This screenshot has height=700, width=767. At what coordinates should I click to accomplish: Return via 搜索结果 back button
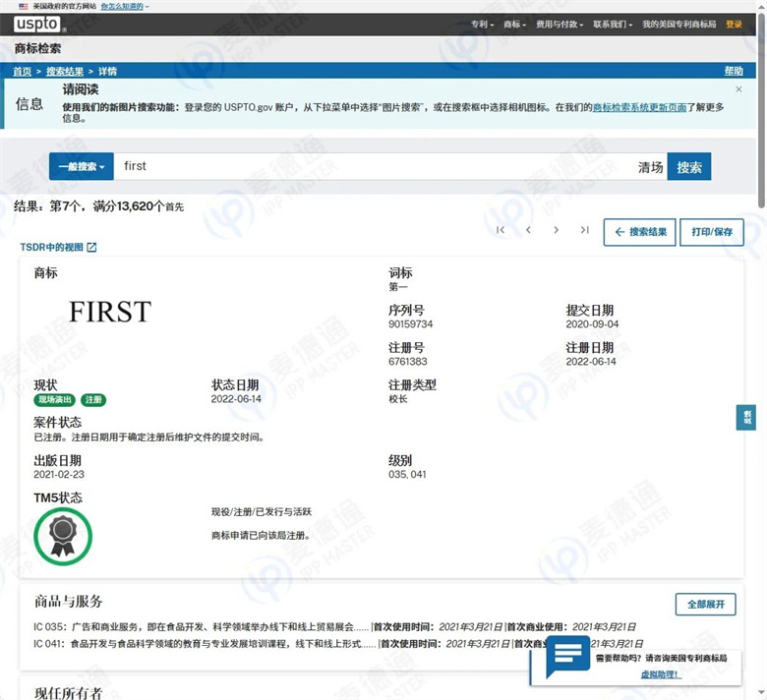pyautogui.click(x=640, y=232)
